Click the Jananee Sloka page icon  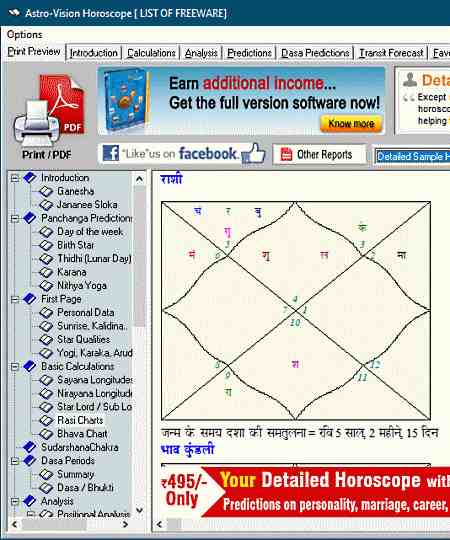tap(46, 205)
